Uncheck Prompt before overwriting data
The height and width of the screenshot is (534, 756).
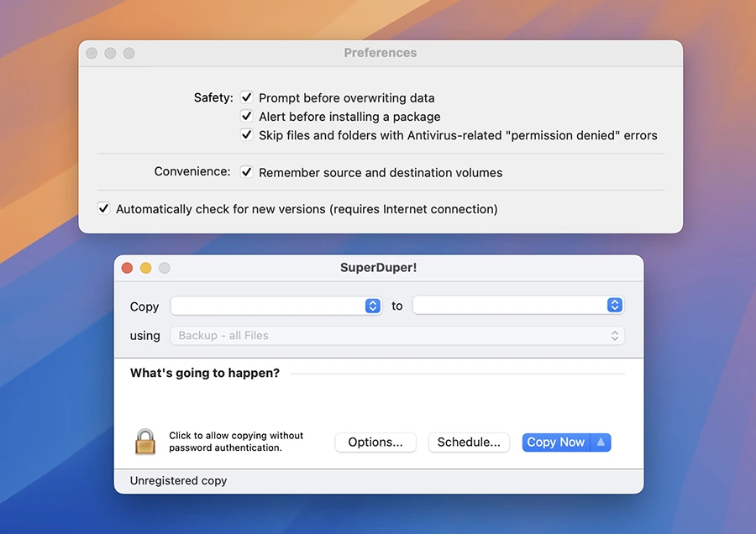tap(247, 98)
